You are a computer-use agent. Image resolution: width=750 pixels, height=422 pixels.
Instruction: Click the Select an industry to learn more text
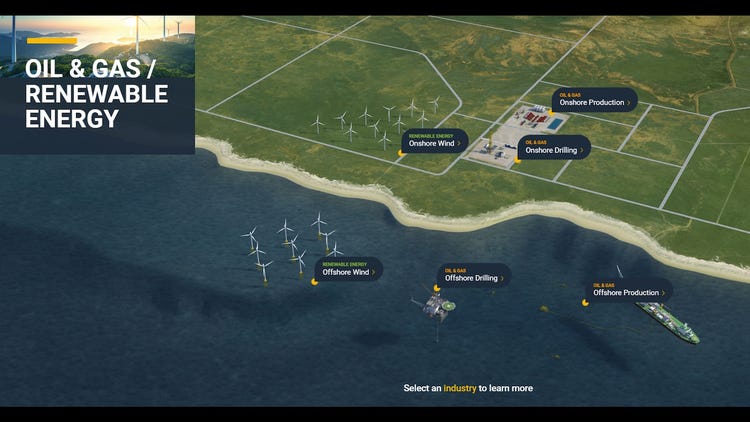click(x=468, y=388)
